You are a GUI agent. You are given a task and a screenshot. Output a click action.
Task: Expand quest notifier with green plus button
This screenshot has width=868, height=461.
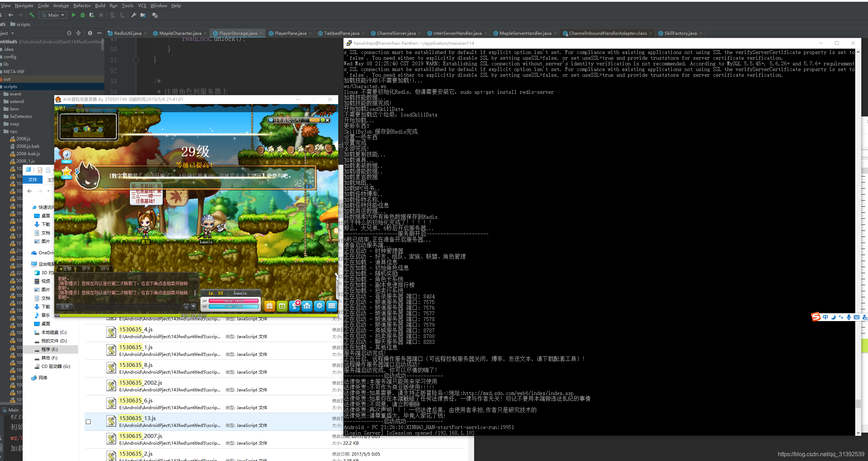[323, 120]
